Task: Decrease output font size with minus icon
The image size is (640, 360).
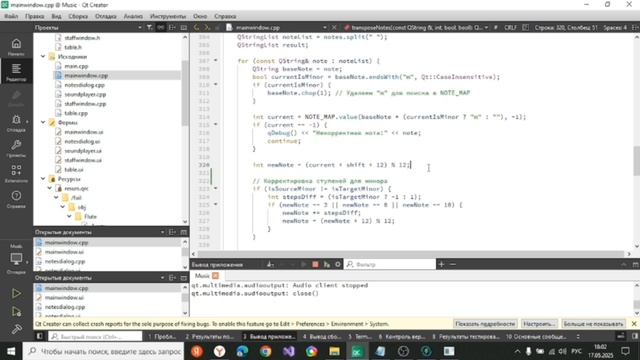Action: tap(453, 264)
